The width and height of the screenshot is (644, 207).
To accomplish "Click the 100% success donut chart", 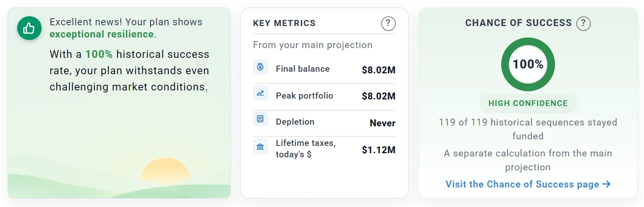I will [528, 64].
